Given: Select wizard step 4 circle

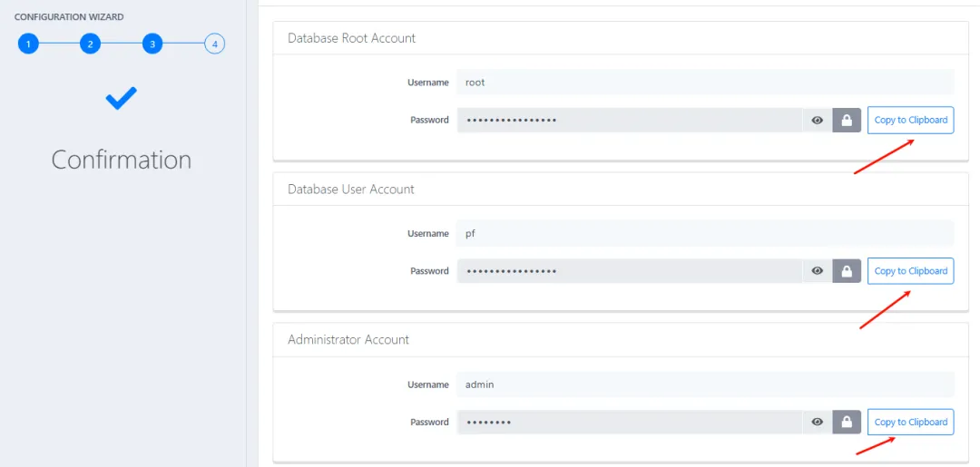Looking at the screenshot, I should pyautogui.click(x=214, y=44).
